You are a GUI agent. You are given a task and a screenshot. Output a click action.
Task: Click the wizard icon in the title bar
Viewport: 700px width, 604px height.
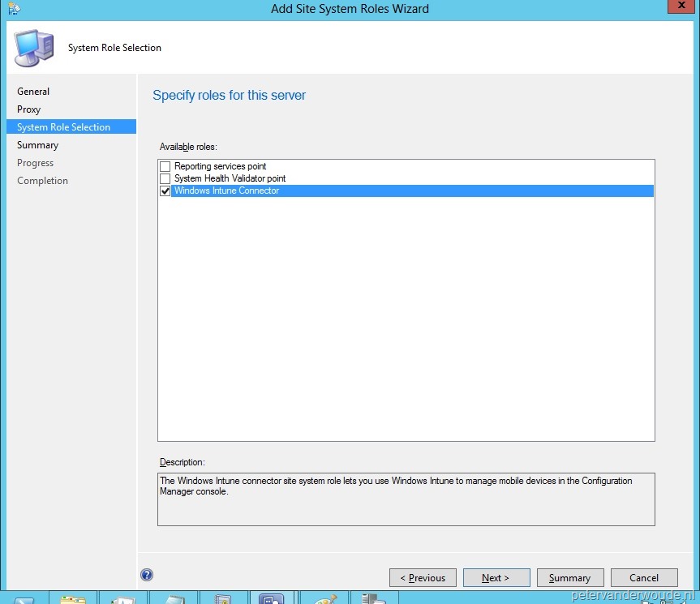point(13,8)
